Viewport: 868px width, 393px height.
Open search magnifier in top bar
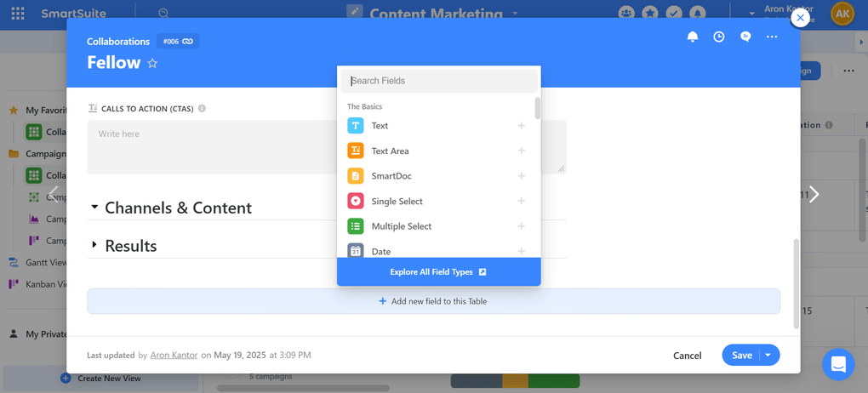163,14
